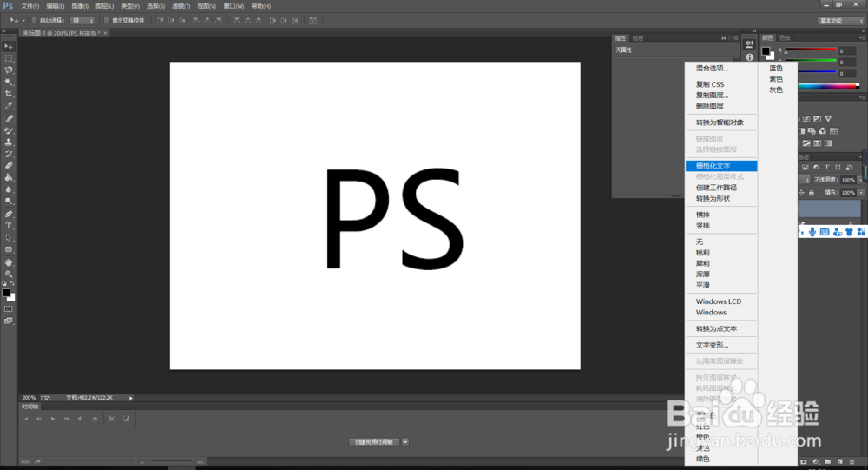Open the Move tool preset picker arrow
This screenshot has height=470, width=868.
23,21
